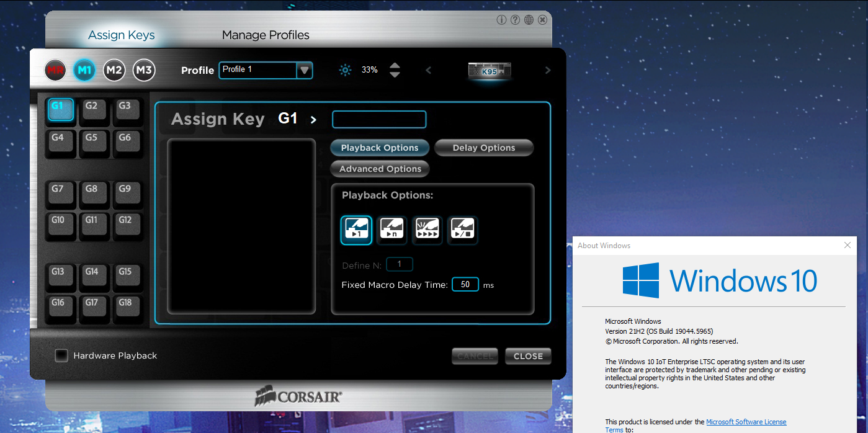Select the G7 macro key
The width and height of the screenshot is (868, 433).
tap(60, 192)
